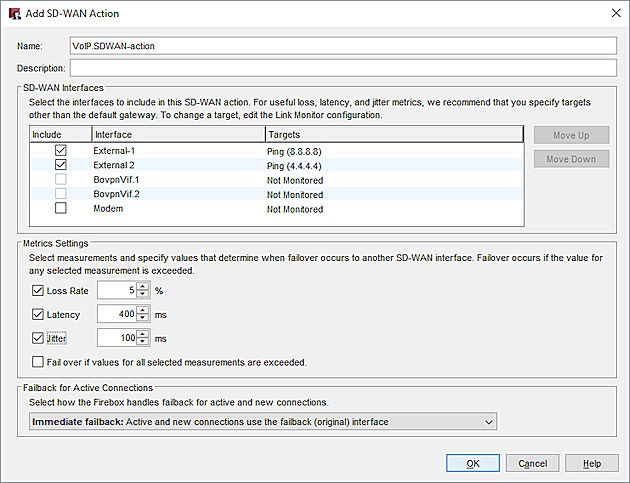630x483 pixels.
Task: Decrease the Jitter value with down arrow
Action: click(143, 344)
